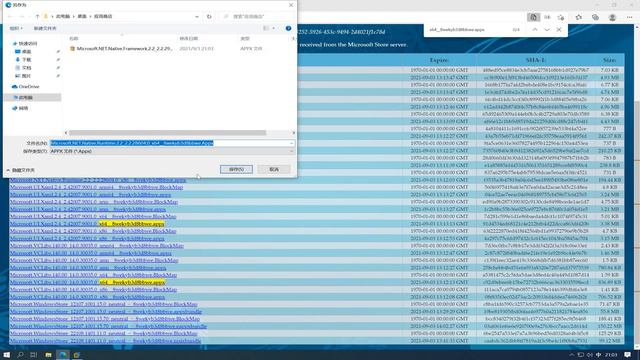Screen dimensions: 640x360
Task: Click Edge read aloud toolbar icon
Action: (547, 17)
